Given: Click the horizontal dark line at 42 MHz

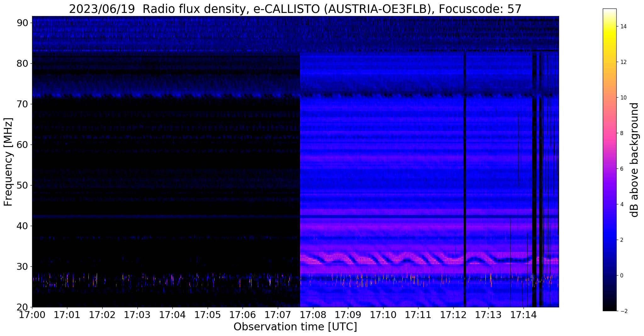Looking at the screenshot, I should tap(295, 217).
